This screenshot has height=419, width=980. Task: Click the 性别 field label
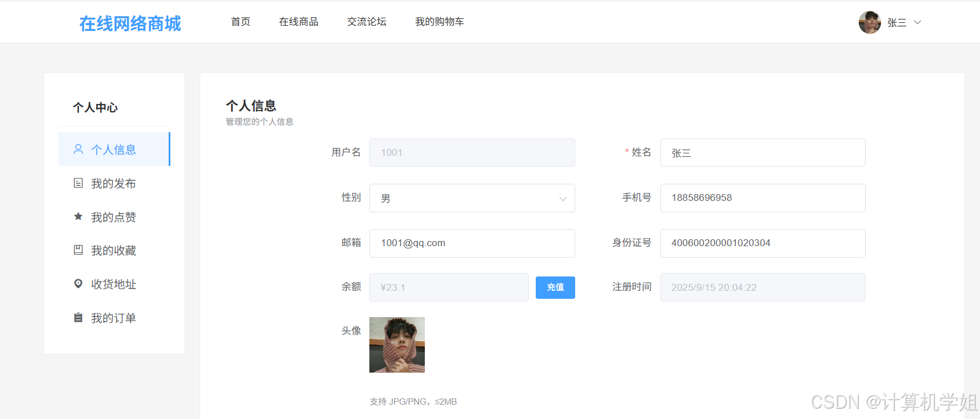point(351,197)
